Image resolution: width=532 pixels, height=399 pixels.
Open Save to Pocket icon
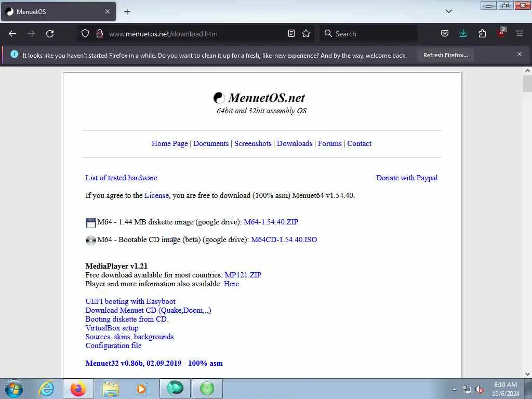click(x=445, y=34)
